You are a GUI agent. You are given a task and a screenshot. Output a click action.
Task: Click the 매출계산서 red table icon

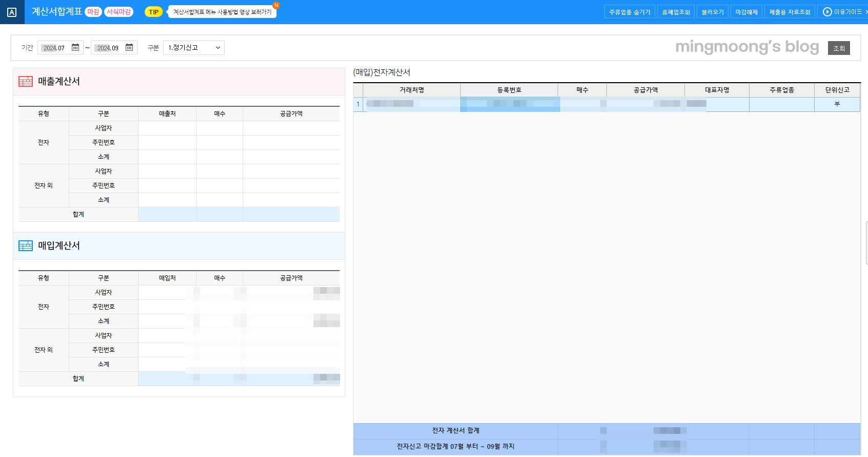pyautogui.click(x=26, y=81)
